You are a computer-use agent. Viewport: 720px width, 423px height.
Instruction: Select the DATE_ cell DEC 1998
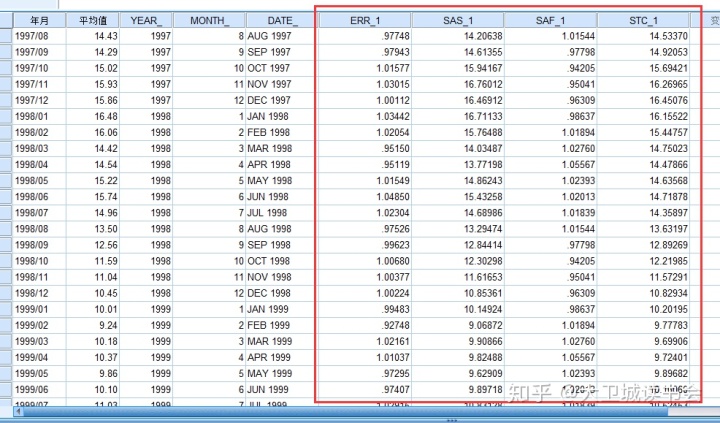click(282, 293)
